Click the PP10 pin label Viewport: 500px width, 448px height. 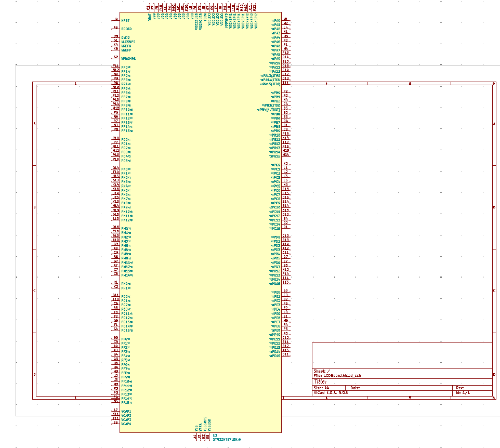click(x=126, y=110)
